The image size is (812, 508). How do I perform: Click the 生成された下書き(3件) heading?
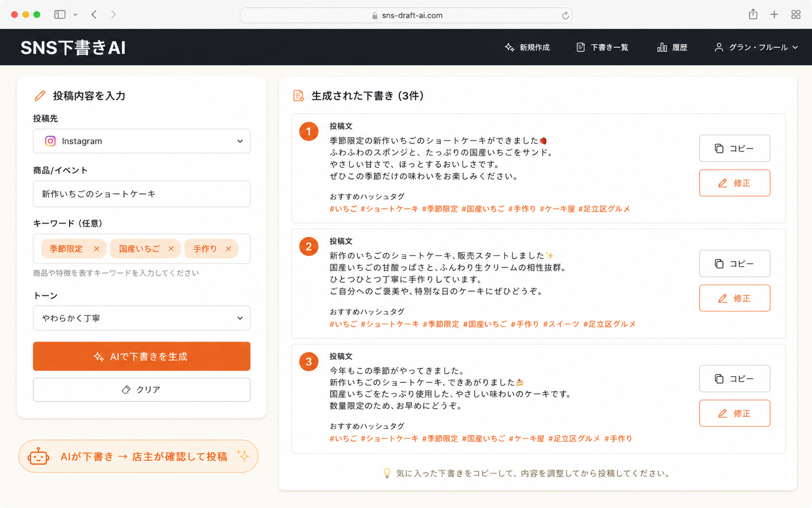(368, 96)
